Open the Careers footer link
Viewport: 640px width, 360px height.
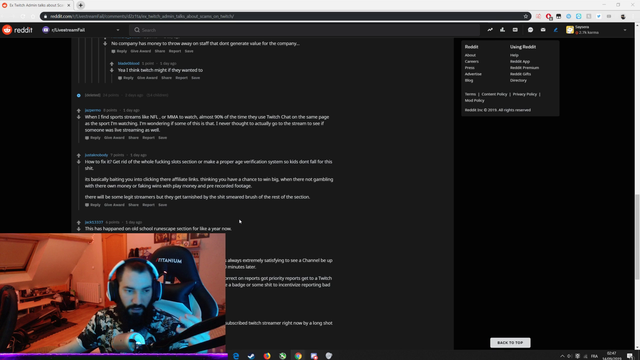(471, 62)
